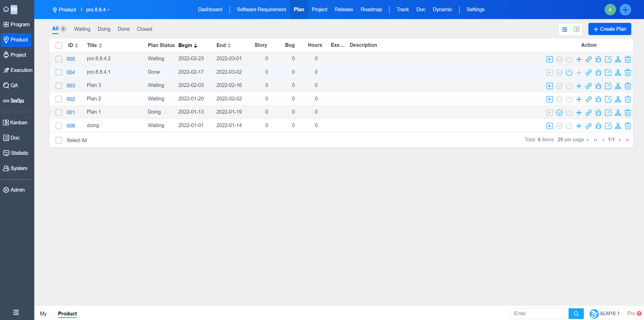Check the checkbox for plan 003
This screenshot has width=644, height=320.
59,86
